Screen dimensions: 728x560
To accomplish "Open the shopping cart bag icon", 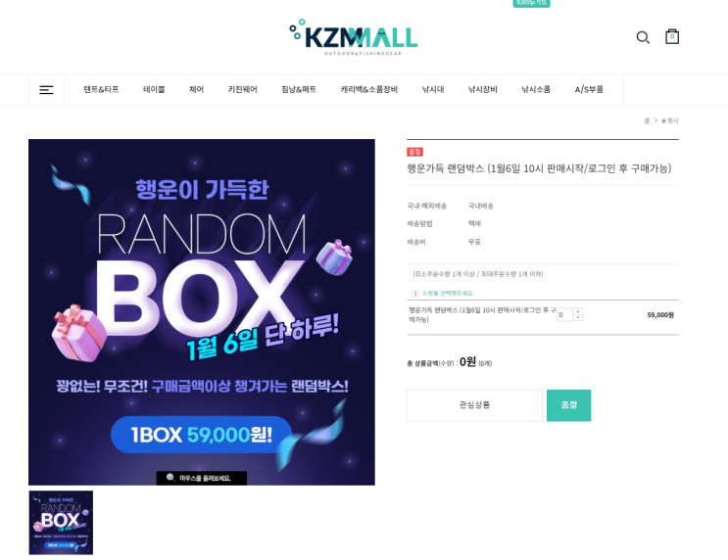I will [x=672, y=36].
